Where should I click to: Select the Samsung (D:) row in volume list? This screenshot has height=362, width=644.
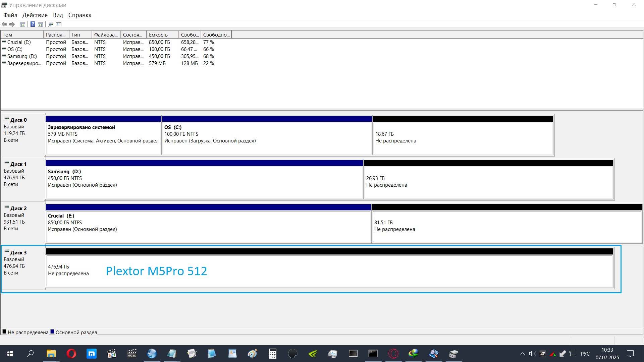coord(22,56)
